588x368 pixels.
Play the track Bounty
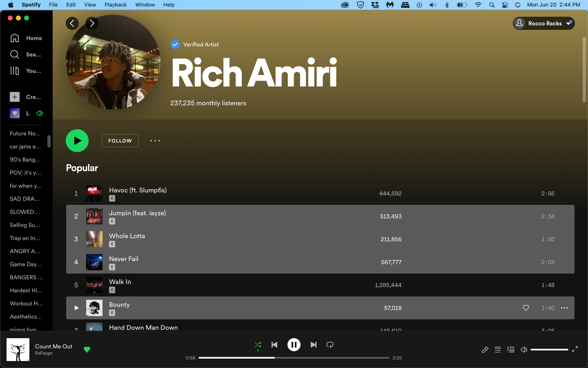[x=76, y=308]
